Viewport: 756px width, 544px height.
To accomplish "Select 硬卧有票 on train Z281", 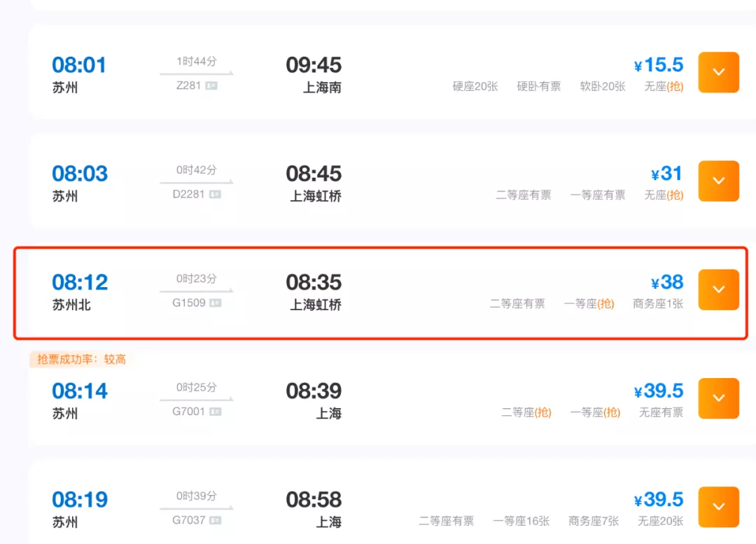I will [x=538, y=87].
